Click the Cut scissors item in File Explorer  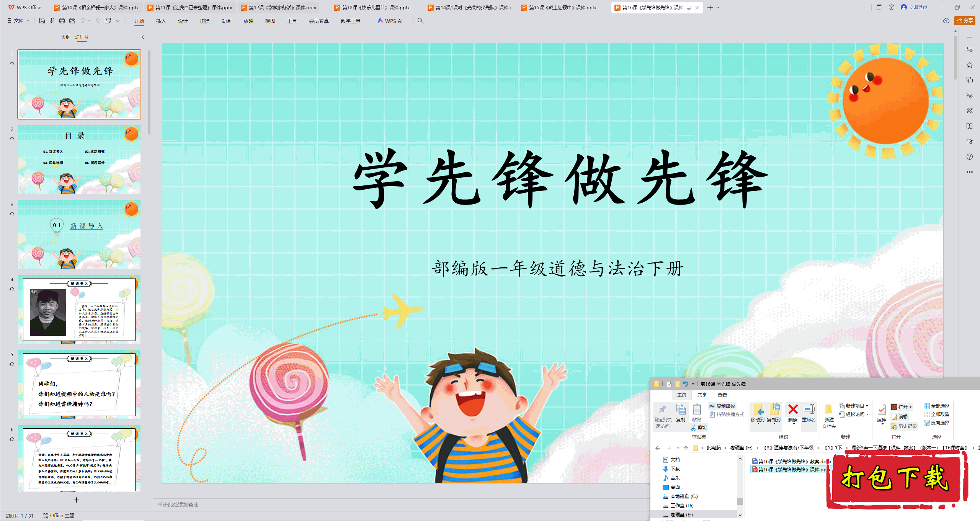click(699, 428)
